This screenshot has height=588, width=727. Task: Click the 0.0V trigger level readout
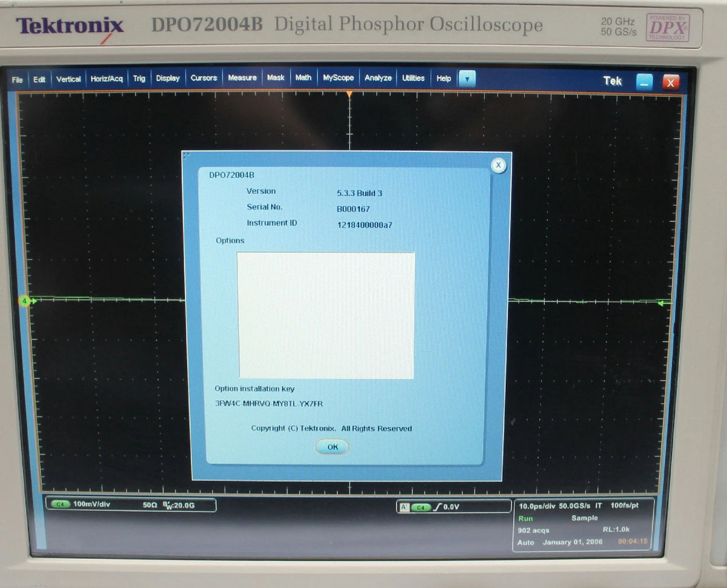tap(452, 507)
